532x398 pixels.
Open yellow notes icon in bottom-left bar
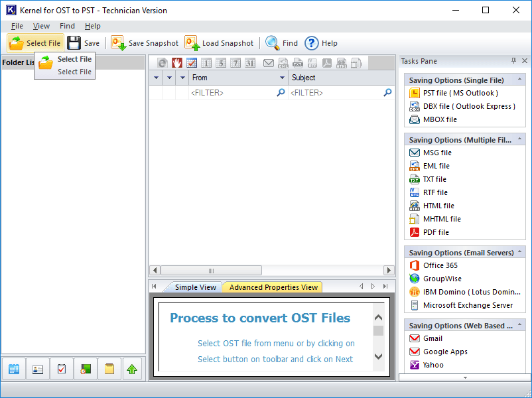point(109,369)
